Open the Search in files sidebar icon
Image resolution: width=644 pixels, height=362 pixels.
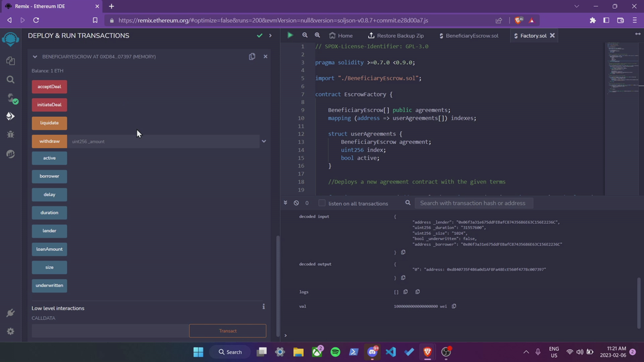[x=10, y=79]
